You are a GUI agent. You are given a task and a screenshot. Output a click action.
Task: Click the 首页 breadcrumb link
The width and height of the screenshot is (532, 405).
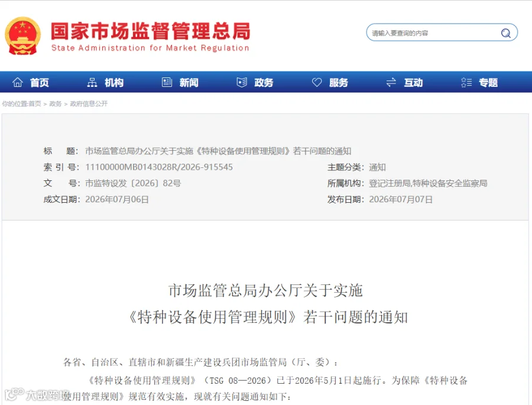[35, 104]
